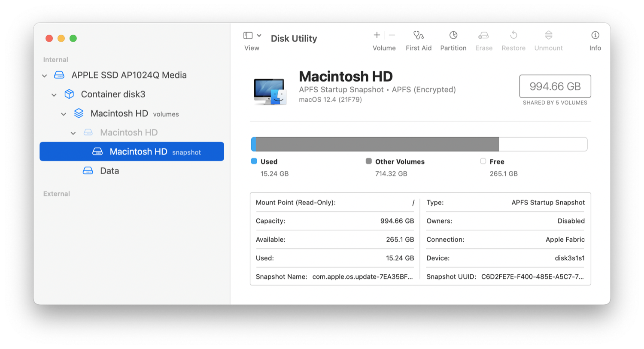Click the Snapshot Name value

coord(362,277)
